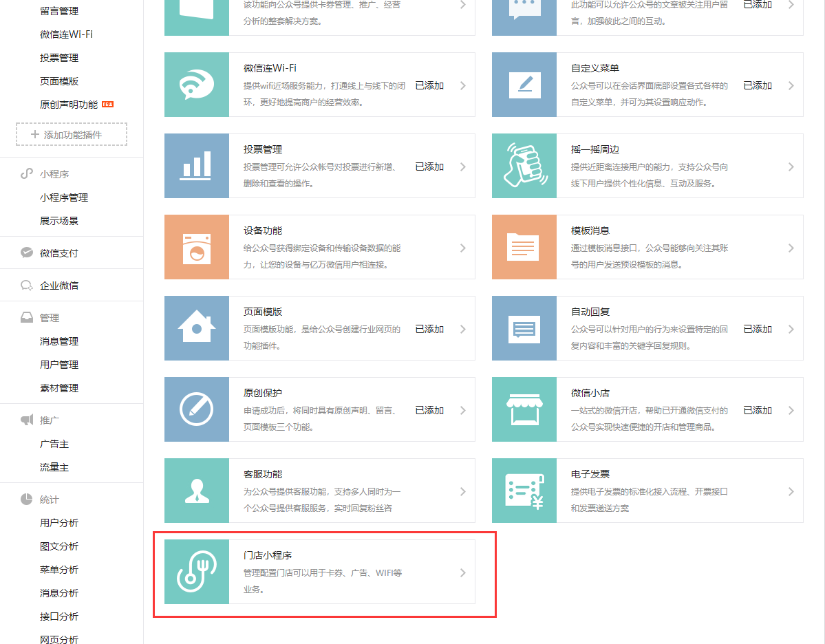Click the 微信连Wi-Fi plugin card icon

click(x=197, y=85)
